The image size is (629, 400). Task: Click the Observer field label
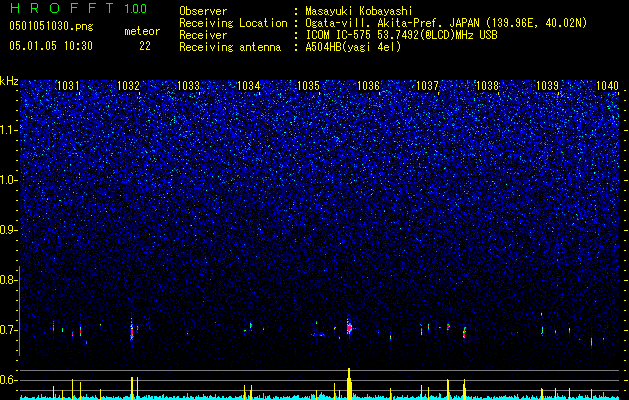click(203, 11)
